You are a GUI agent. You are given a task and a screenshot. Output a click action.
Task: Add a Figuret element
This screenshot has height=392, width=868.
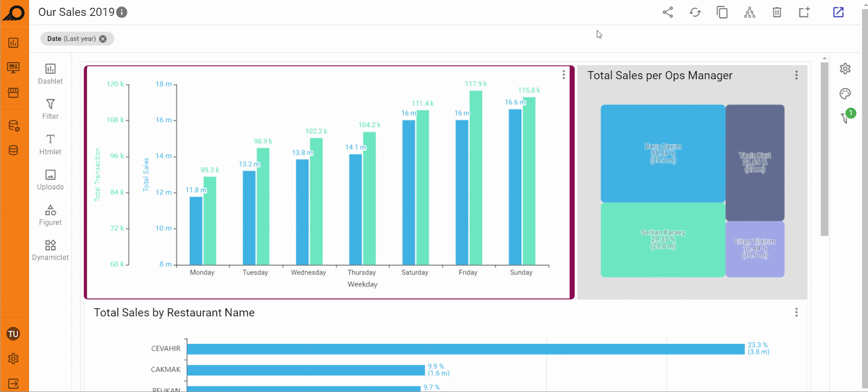pos(50,215)
